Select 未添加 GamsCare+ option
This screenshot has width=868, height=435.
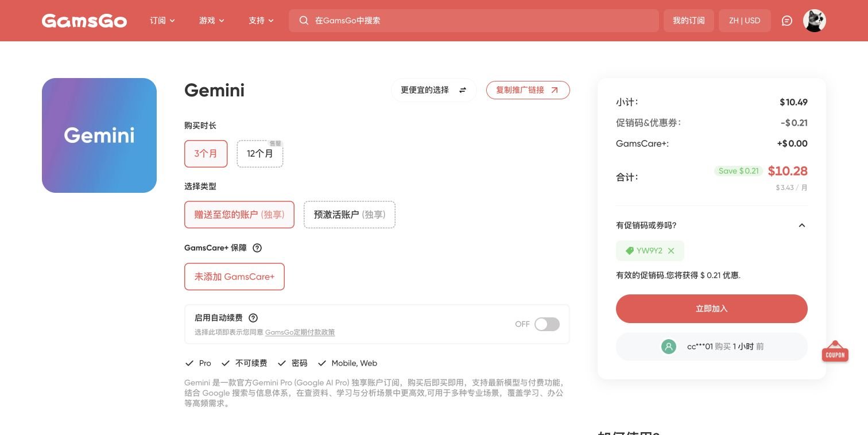pos(234,277)
